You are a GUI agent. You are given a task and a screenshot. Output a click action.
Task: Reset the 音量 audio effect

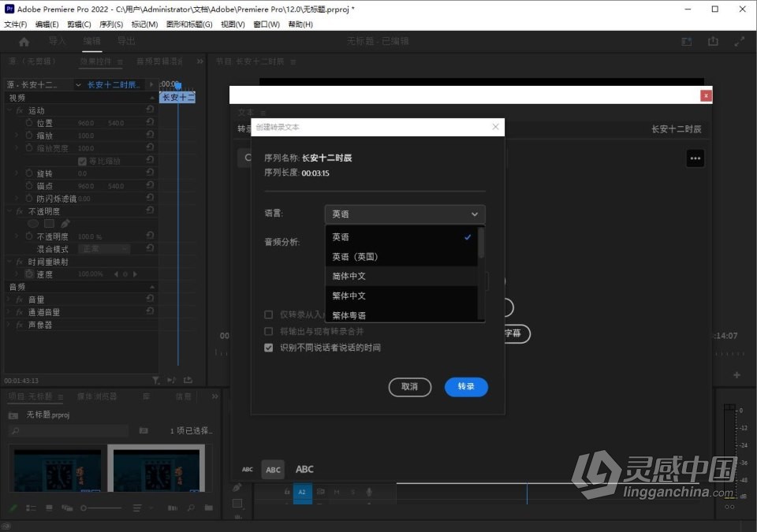pyautogui.click(x=150, y=299)
